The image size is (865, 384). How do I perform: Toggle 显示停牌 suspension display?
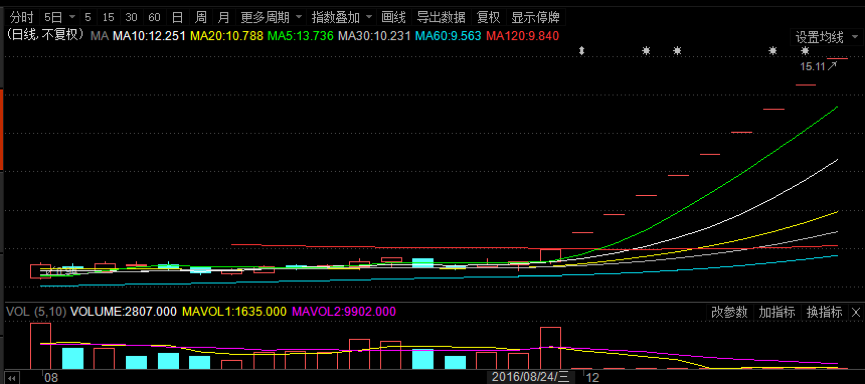click(535, 17)
